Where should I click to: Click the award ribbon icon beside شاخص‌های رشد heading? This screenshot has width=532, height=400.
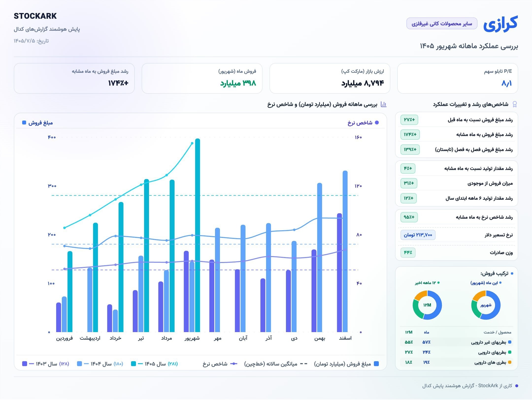(x=515, y=104)
